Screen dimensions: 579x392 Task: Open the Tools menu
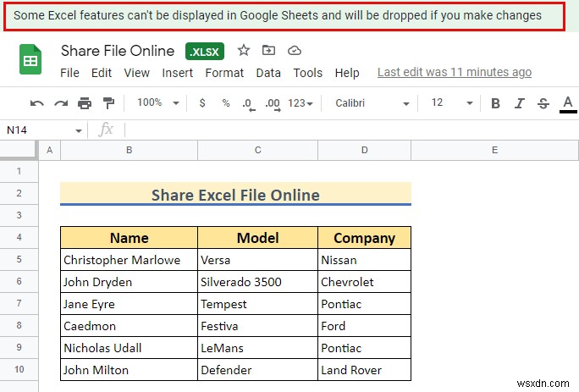tap(307, 73)
